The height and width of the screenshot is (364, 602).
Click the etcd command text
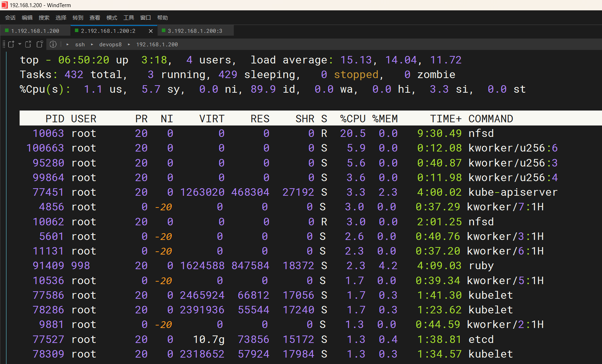(x=481, y=339)
